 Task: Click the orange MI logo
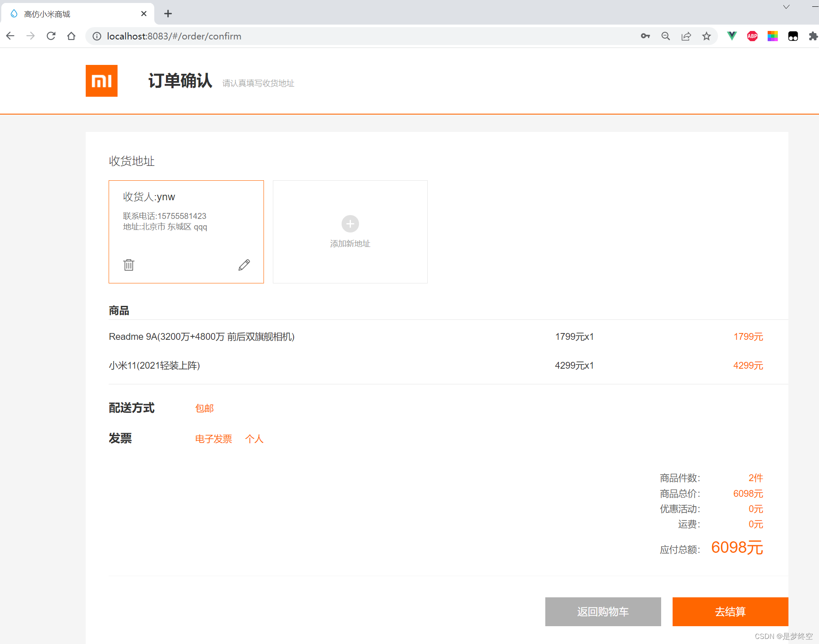(x=101, y=81)
